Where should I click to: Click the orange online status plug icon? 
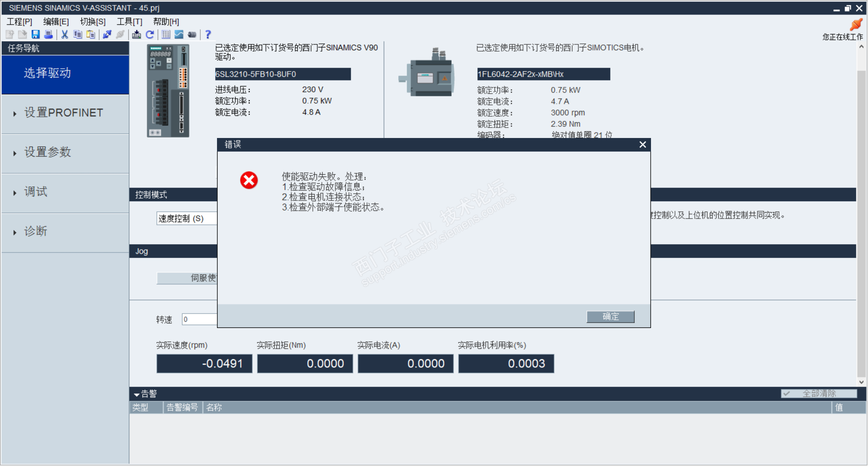pos(856,24)
